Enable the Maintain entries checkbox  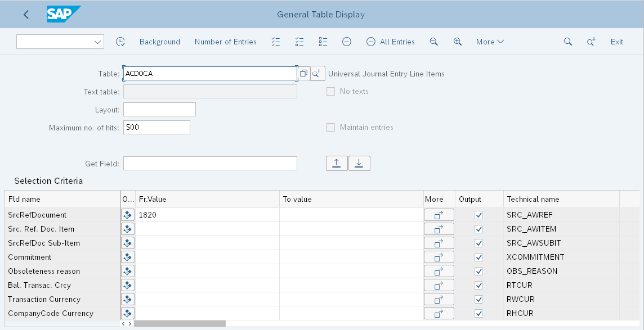point(330,127)
